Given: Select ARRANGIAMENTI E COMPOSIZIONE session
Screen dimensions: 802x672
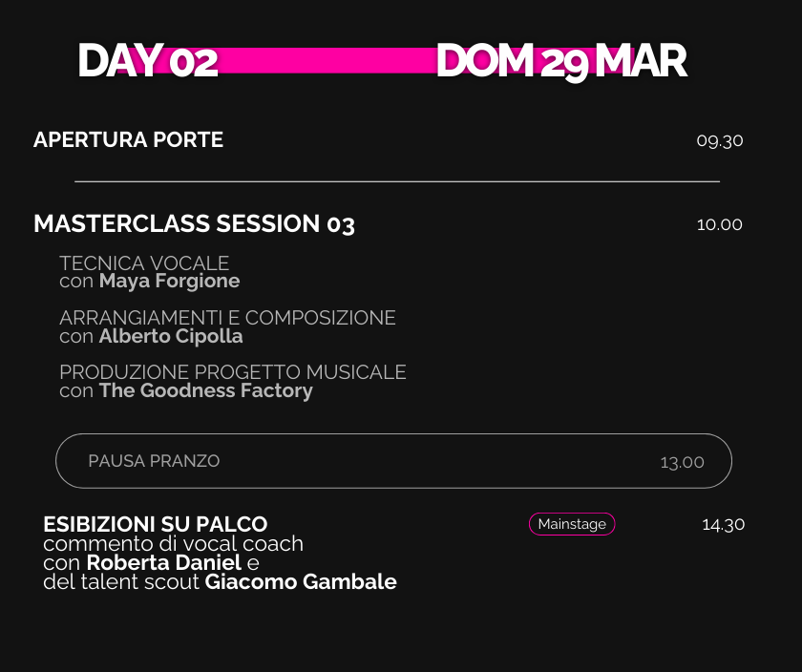Looking at the screenshot, I should click(x=227, y=318).
